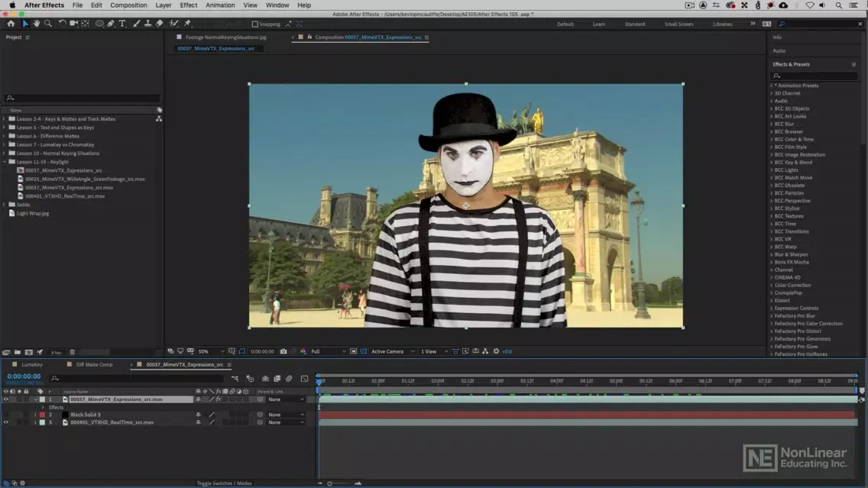868x488 pixels.
Task: Open the Full resolution dropdown
Action: click(x=329, y=351)
